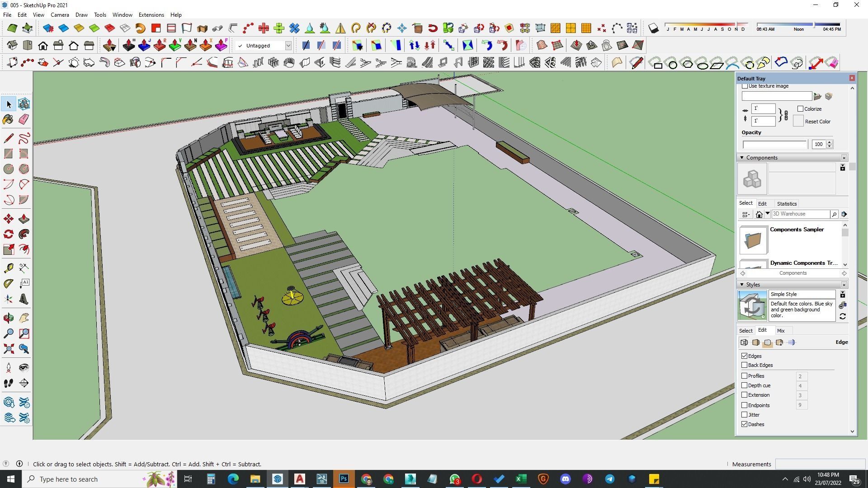868x488 pixels.
Task: Toggle the Colorize checkbox
Action: point(801,109)
